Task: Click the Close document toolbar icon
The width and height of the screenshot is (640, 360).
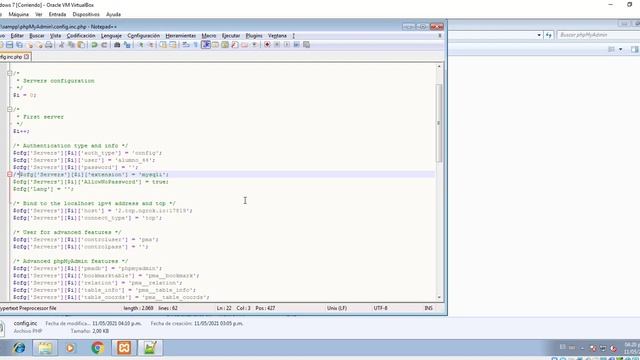Action: [x=29, y=44]
